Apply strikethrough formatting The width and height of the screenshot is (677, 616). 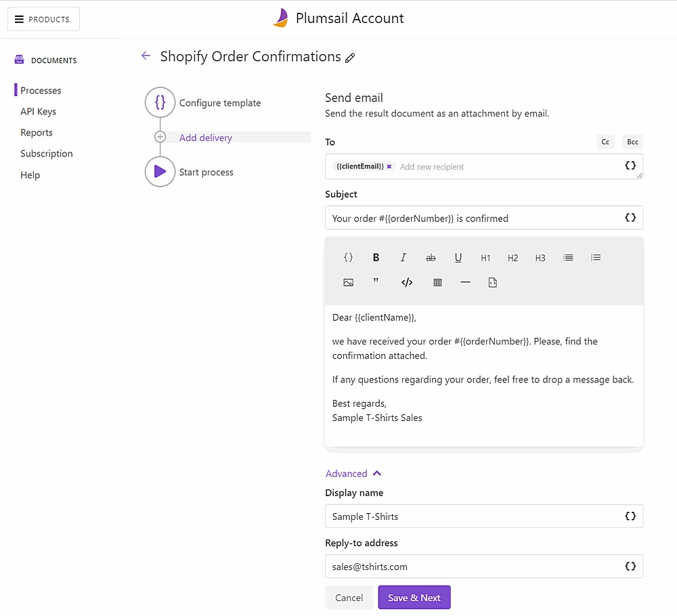[x=431, y=258]
